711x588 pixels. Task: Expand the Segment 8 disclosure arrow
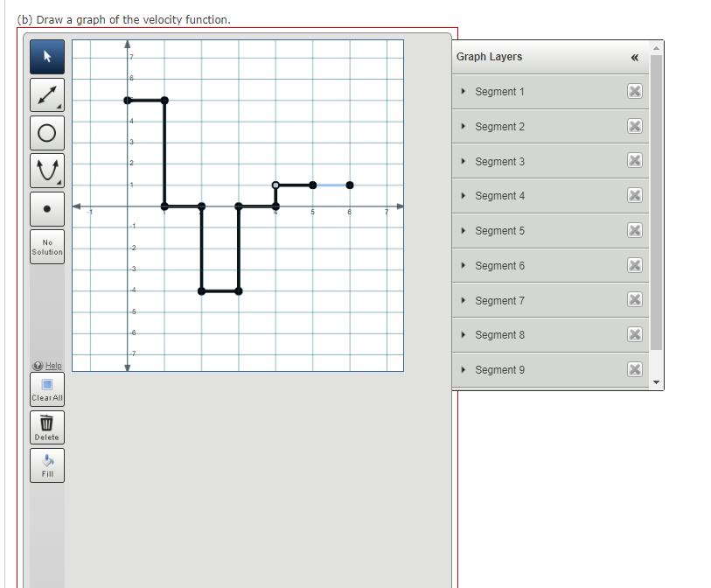(x=464, y=335)
